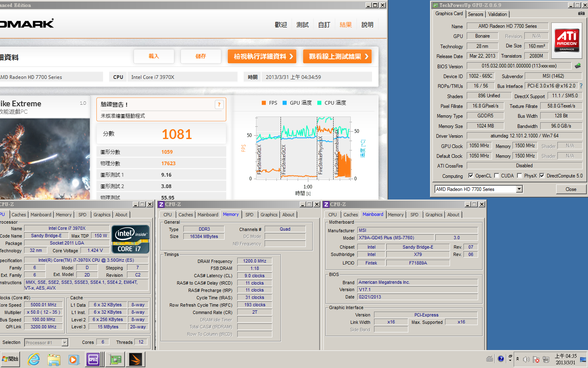
Task: Click the Fire Strike Extreme artwork thumbnail
Action: point(45,159)
